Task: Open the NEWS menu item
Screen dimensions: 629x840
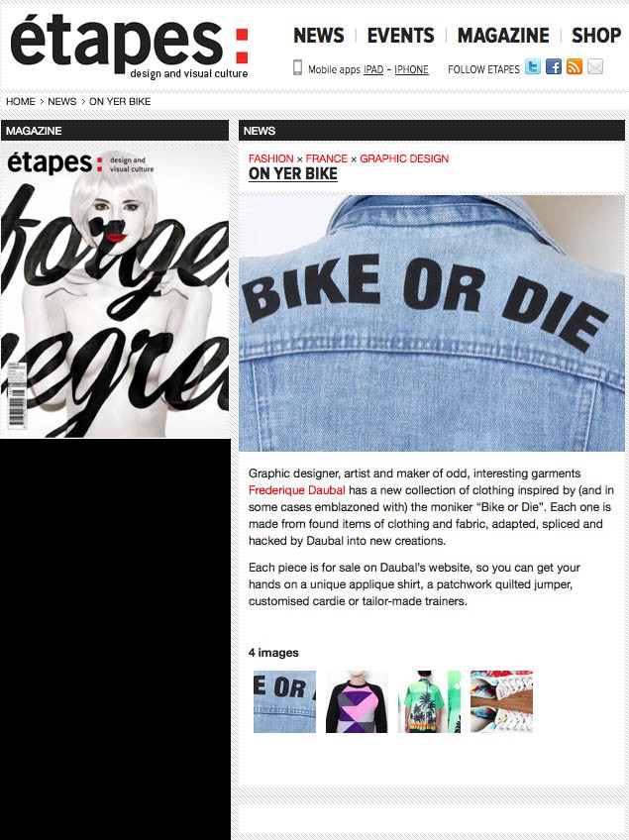Action: (319, 36)
